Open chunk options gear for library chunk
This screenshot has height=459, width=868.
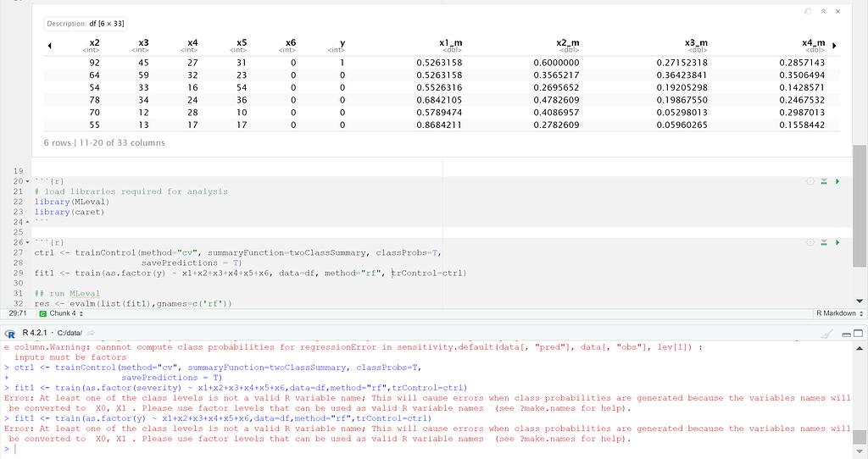(810, 181)
